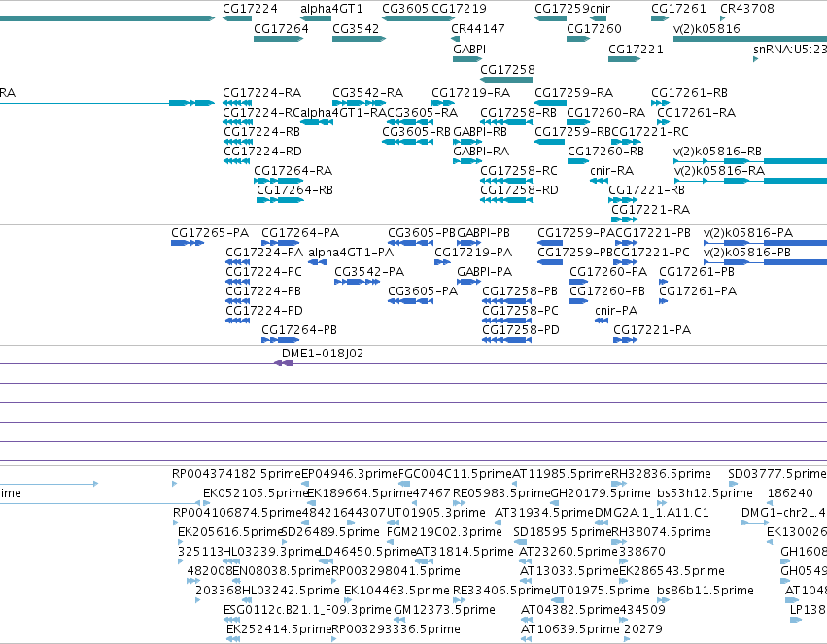Select protein CG17224-PA
Screen dimensions: 827x644
[x=238, y=262]
